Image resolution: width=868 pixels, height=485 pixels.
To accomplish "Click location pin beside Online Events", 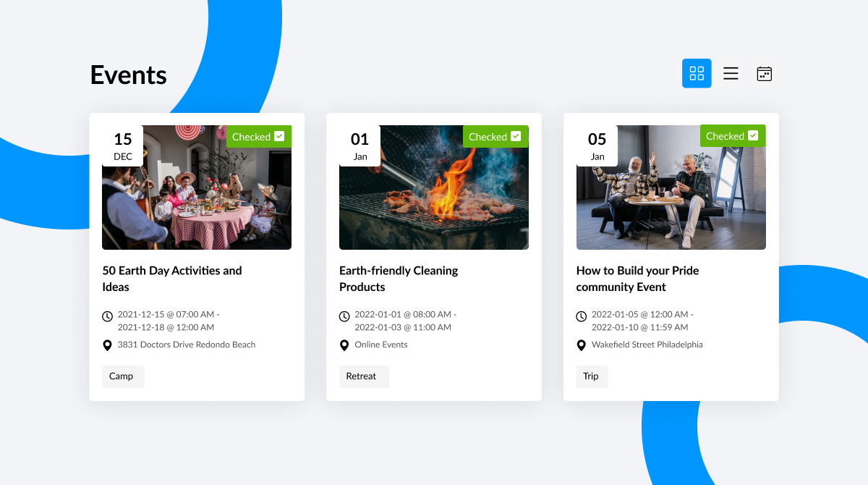I will (x=344, y=345).
